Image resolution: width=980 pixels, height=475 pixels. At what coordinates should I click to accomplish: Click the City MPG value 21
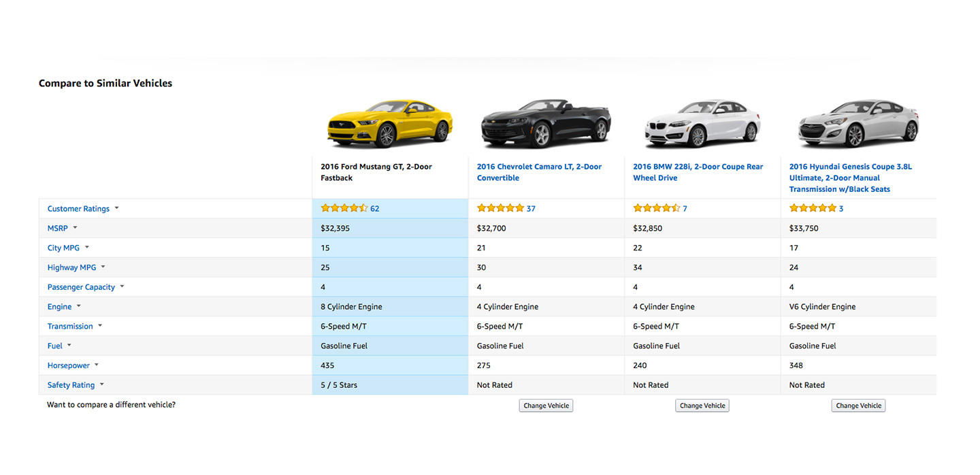coord(481,248)
